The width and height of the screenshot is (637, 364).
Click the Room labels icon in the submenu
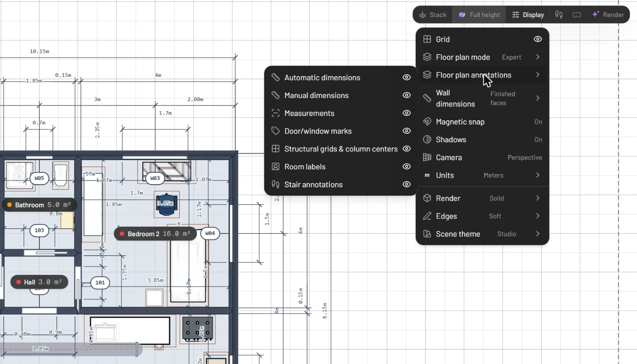coord(276,167)
